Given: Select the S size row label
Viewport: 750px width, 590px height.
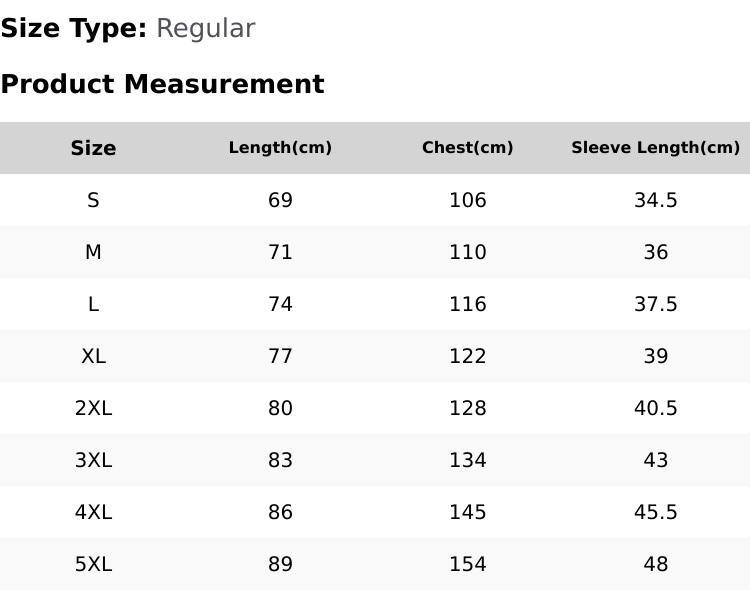Looking at the screenshot, I should pyautogui.click(x=93, y=200).
